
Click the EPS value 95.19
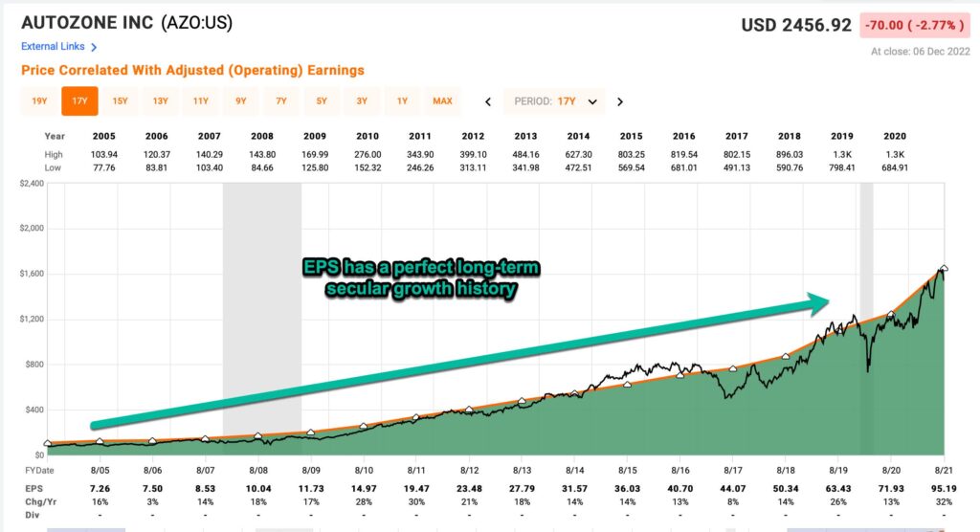tap(944, 489)
